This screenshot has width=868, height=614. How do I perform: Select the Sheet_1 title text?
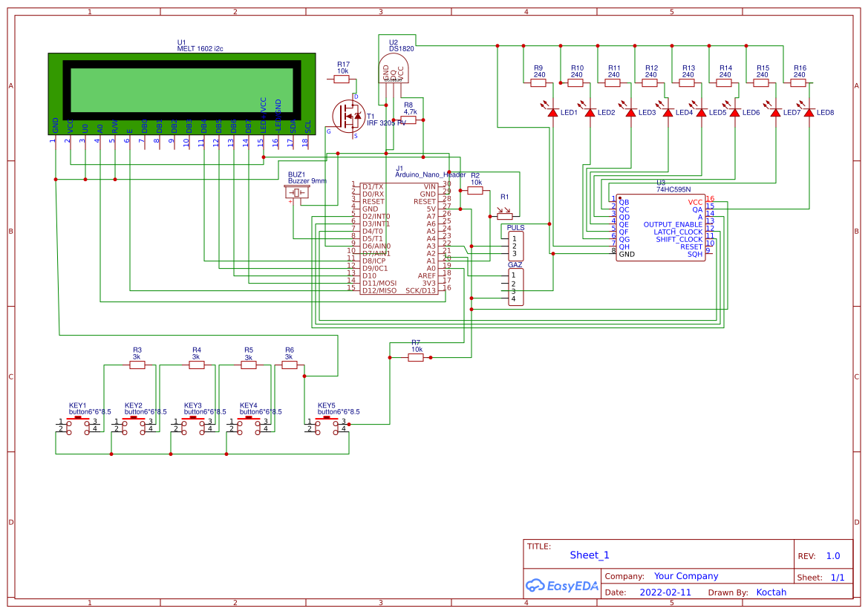coord(590,555)
